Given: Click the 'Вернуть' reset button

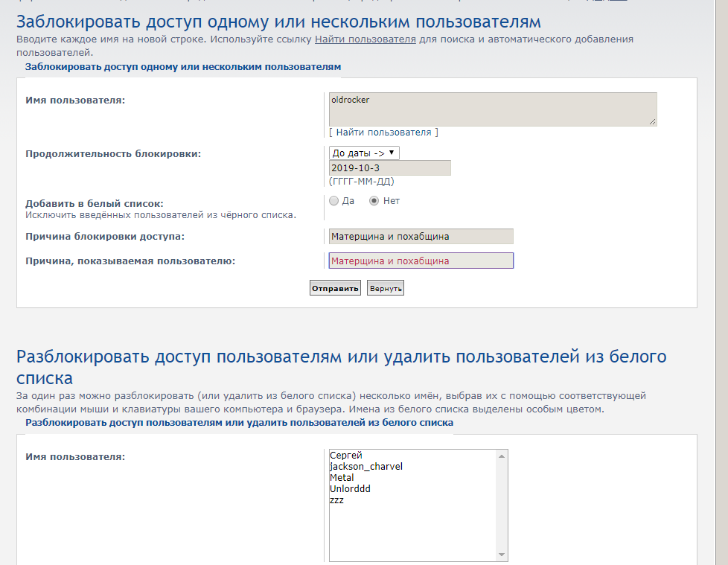Looking at the screenshot, I should coord(386,288).
